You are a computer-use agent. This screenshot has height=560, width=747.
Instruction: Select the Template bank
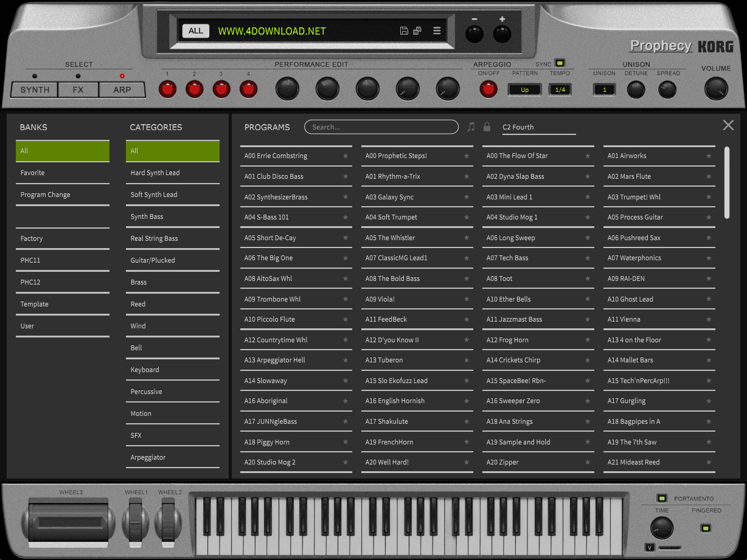click(x=63, y=304)
